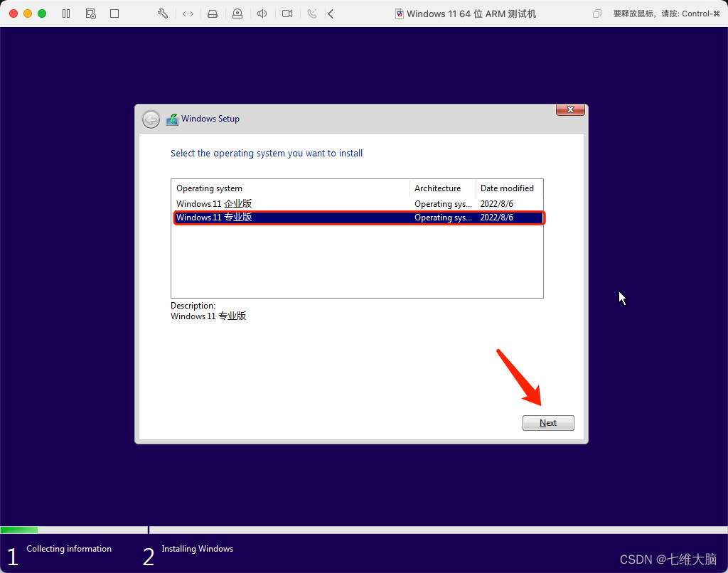The height and width of the screenshot is (573, 728).
Task: Open the snapshot manager icon
Action: tap(90, 14)
